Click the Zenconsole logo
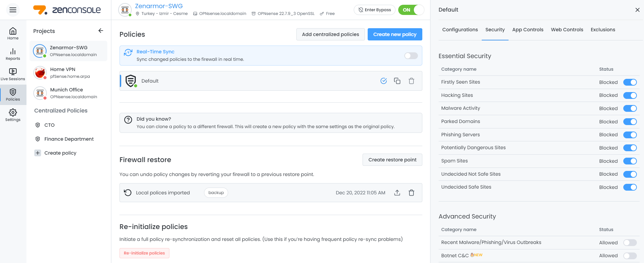644x263 pixels. (x=67, y=10)
